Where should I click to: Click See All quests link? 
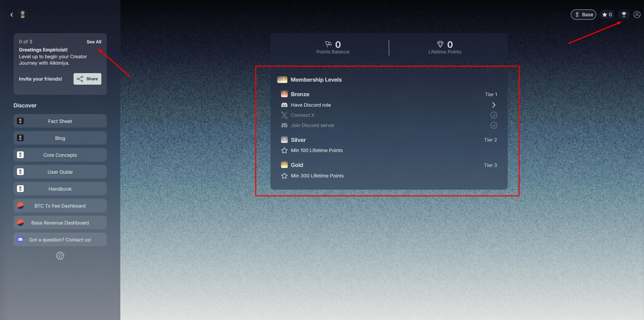point(94,42)
